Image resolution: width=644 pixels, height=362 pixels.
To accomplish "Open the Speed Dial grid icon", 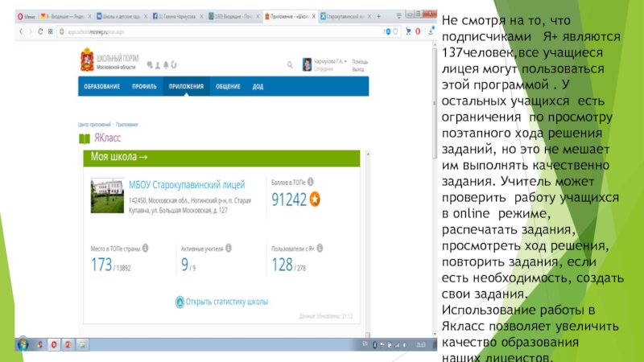I will click(x=51, y=31).
